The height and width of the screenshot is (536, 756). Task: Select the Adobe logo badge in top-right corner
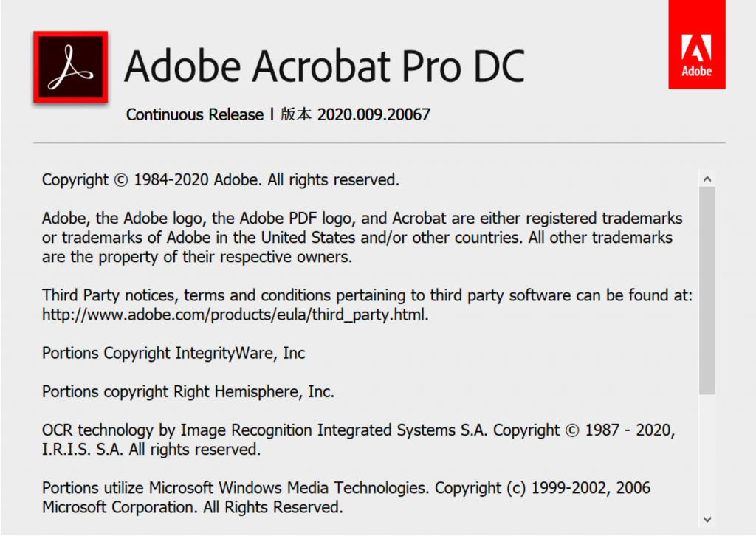(696, 44)
